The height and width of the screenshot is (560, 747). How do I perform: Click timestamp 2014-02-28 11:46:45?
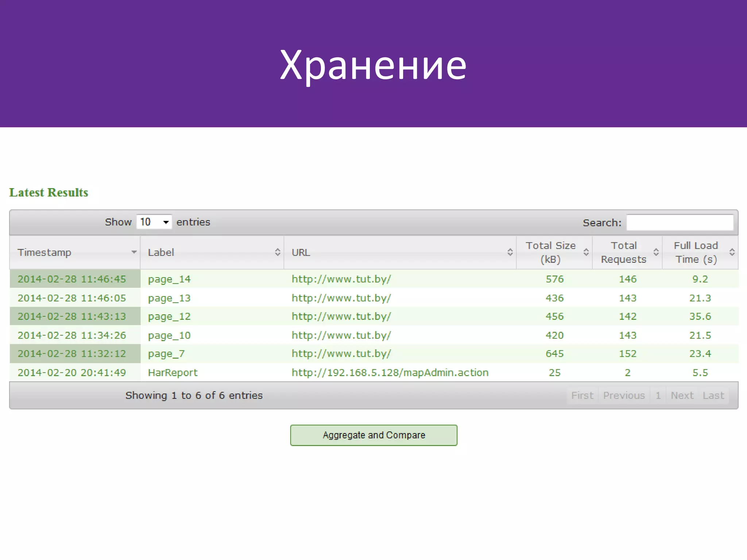pyautogui.click(x=72, y=279)
